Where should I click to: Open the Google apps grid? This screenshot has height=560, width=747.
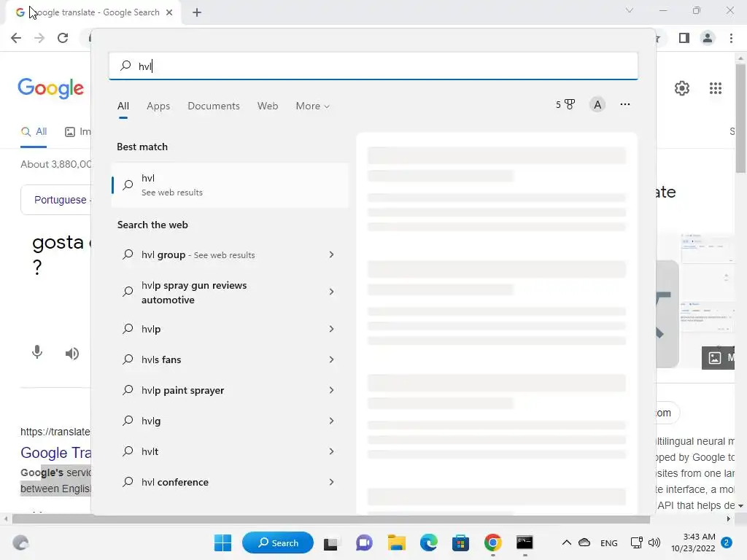click(715, 88)
